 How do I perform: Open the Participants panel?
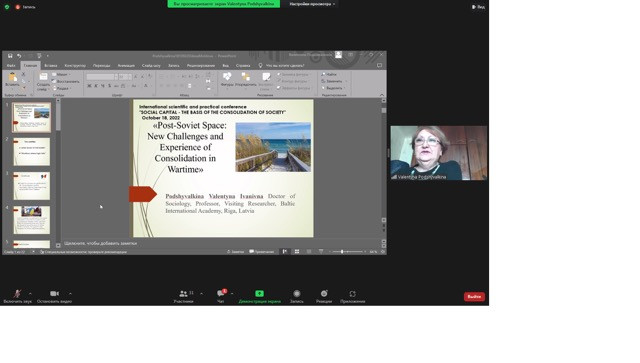tap(183, 296)
